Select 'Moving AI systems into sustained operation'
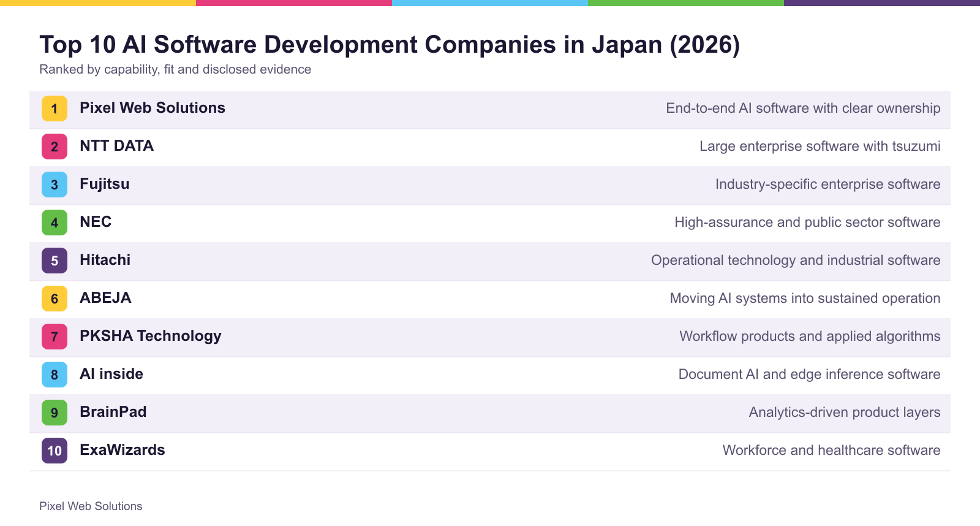This screenshot has height=526, width=980. click(805, 299)
